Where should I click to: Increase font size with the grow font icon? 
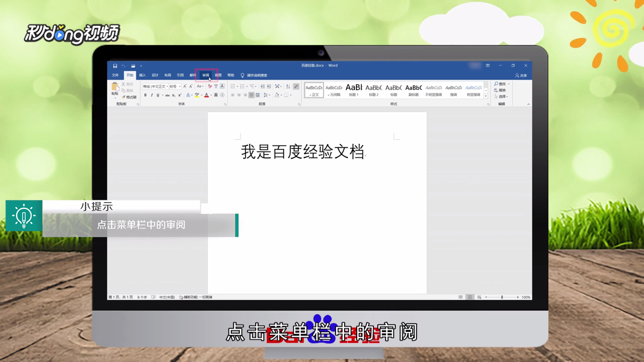185,86
